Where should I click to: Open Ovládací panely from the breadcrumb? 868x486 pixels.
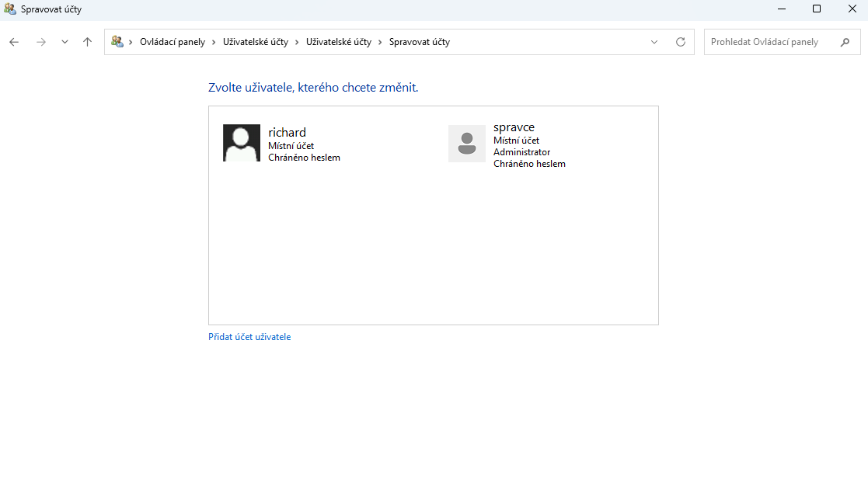tap(171, 42)
